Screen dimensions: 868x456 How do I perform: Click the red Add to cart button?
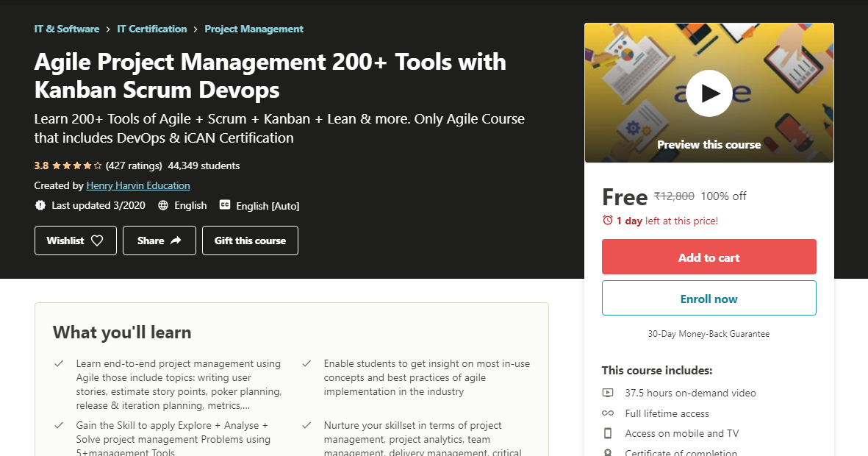[709, 257]
